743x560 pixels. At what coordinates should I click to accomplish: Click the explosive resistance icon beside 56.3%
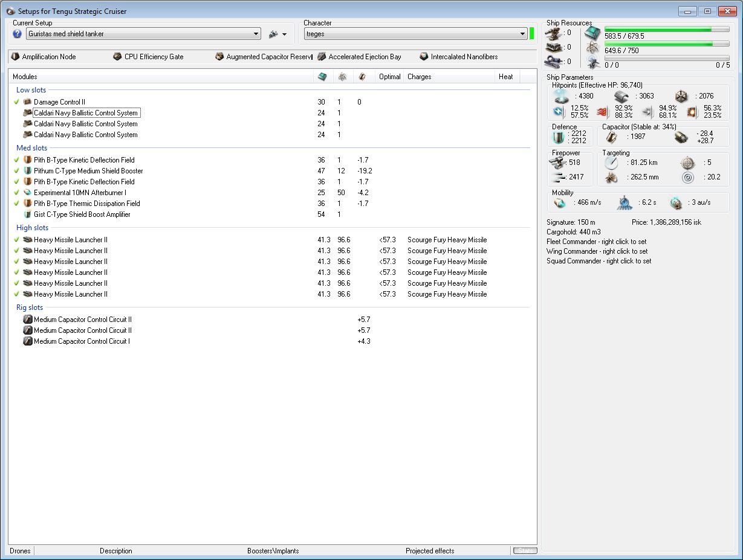[692, 112]
